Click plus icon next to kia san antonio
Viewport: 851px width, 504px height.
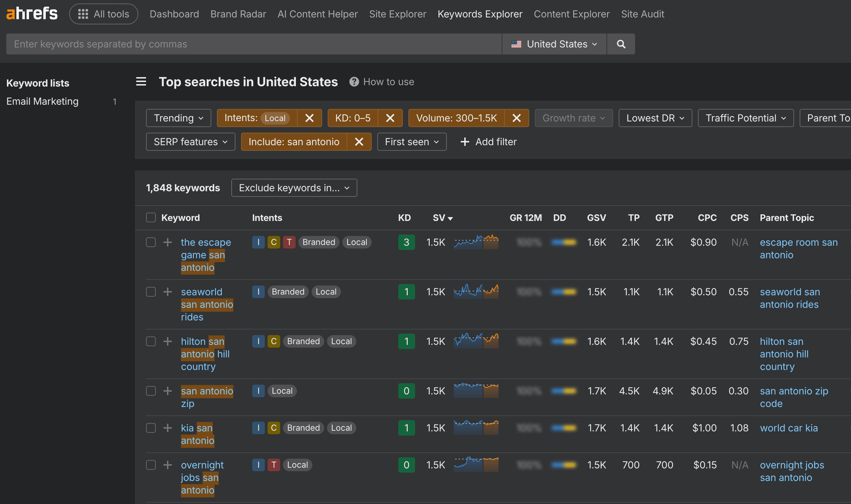click(x=168, y=428)
